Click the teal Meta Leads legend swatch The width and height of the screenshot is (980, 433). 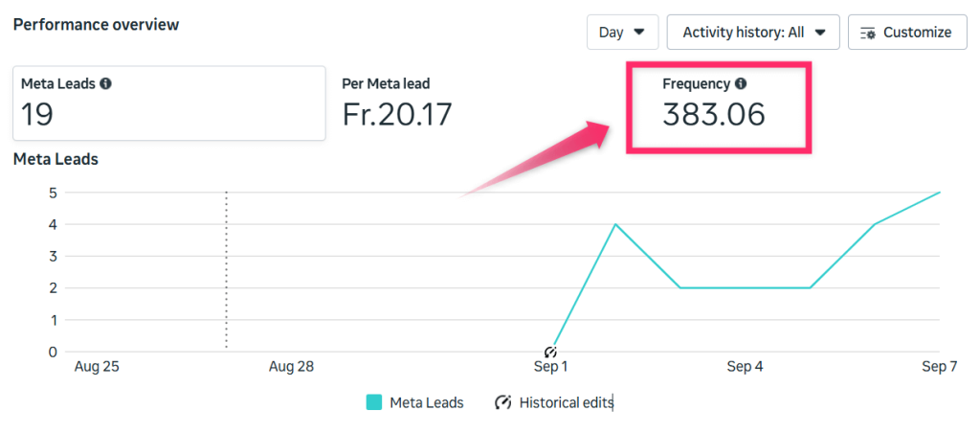tap(374, 402)
